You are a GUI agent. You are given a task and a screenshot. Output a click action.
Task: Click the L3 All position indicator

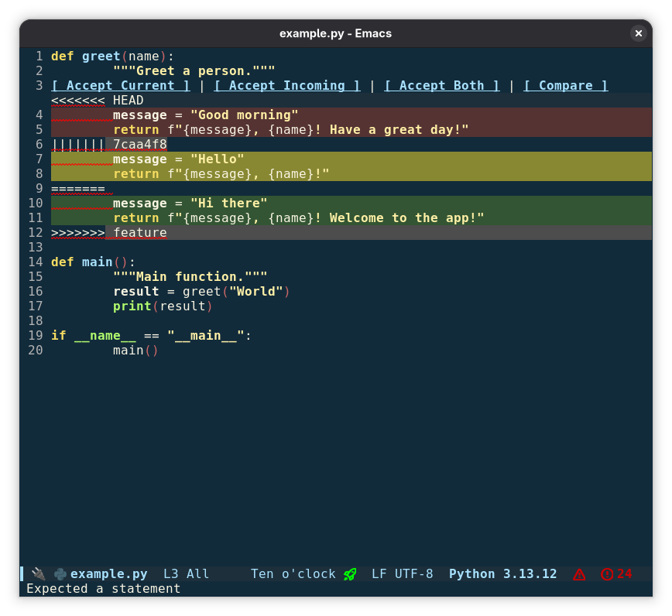186,574
